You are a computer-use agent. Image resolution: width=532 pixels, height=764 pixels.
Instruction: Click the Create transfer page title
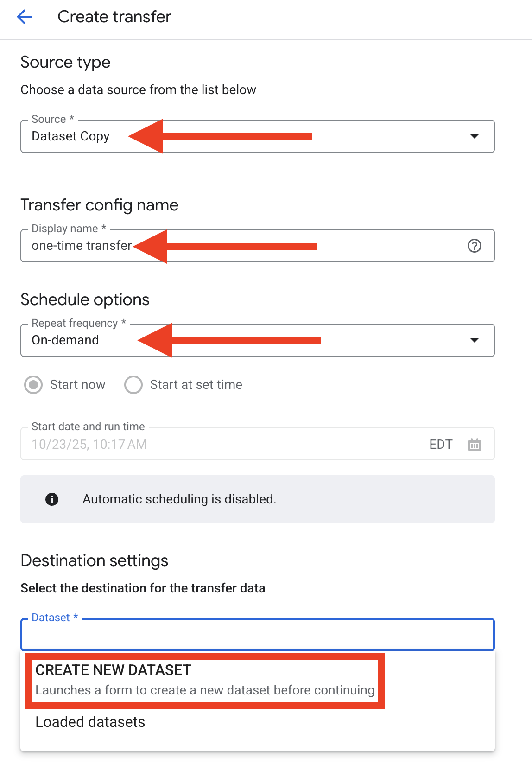114,17
